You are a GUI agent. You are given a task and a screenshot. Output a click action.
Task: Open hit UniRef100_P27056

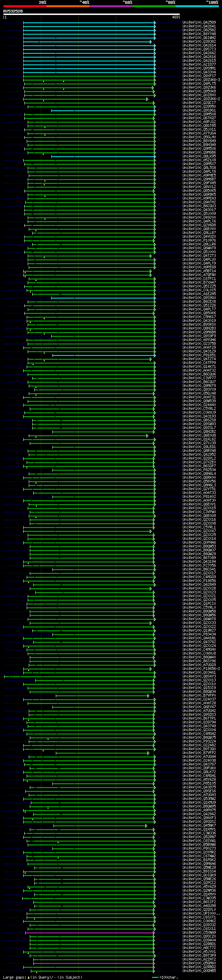point(199,565)
